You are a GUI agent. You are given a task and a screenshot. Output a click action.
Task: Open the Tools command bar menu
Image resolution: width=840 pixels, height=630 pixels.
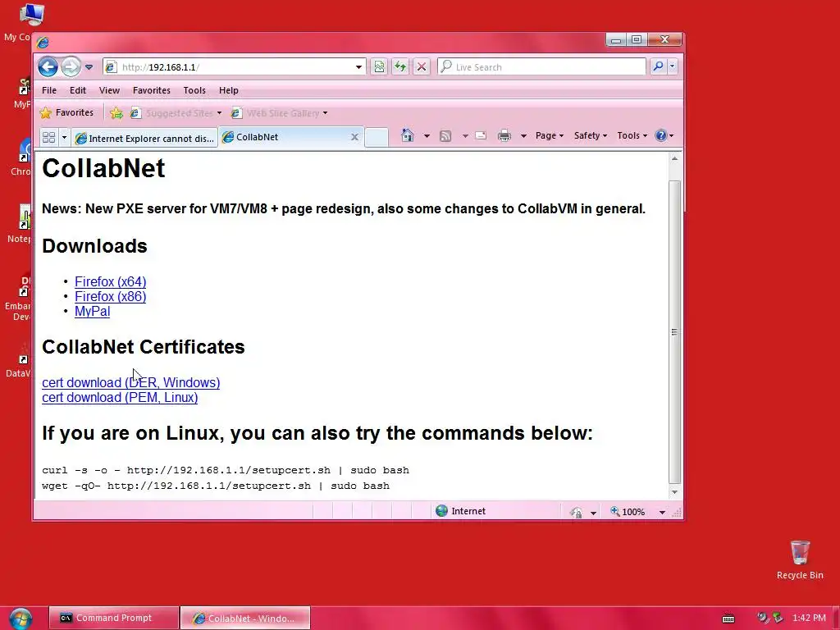point(632,135)
